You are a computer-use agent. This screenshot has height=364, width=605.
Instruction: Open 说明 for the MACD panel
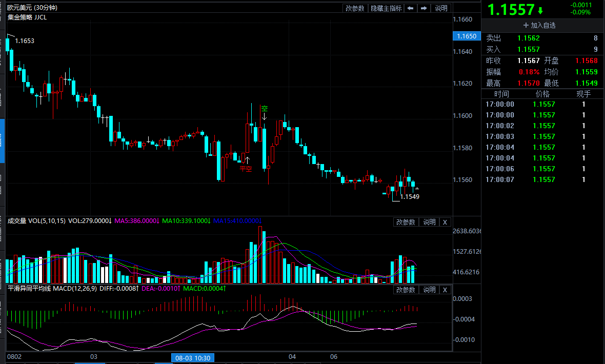coord(429,290)
